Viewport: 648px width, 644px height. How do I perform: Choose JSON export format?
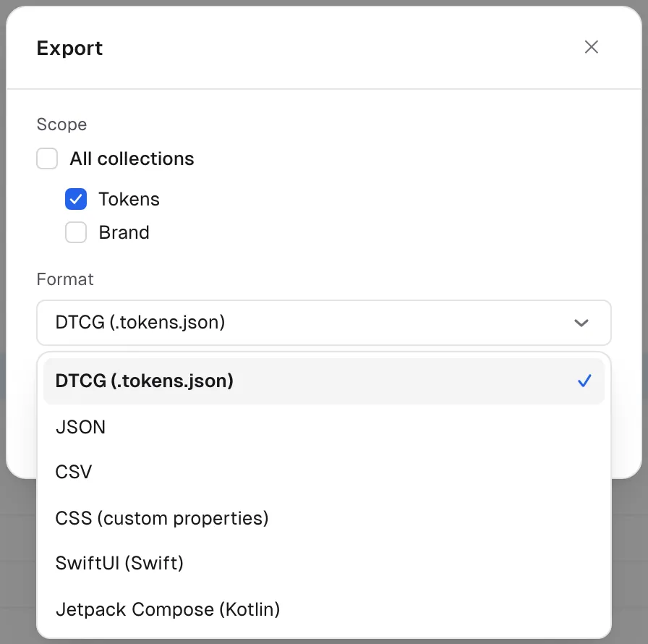(x=324, y=427)
